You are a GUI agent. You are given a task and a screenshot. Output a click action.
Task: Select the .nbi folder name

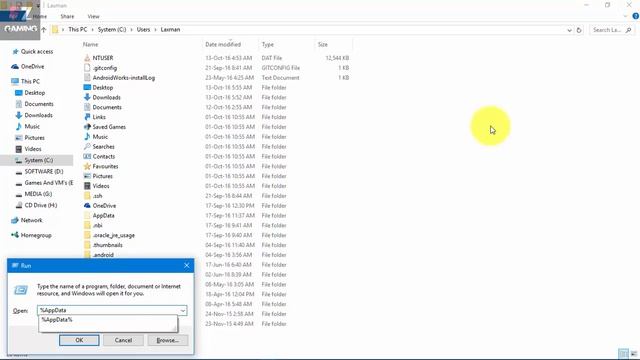click(x=98, y=225)
